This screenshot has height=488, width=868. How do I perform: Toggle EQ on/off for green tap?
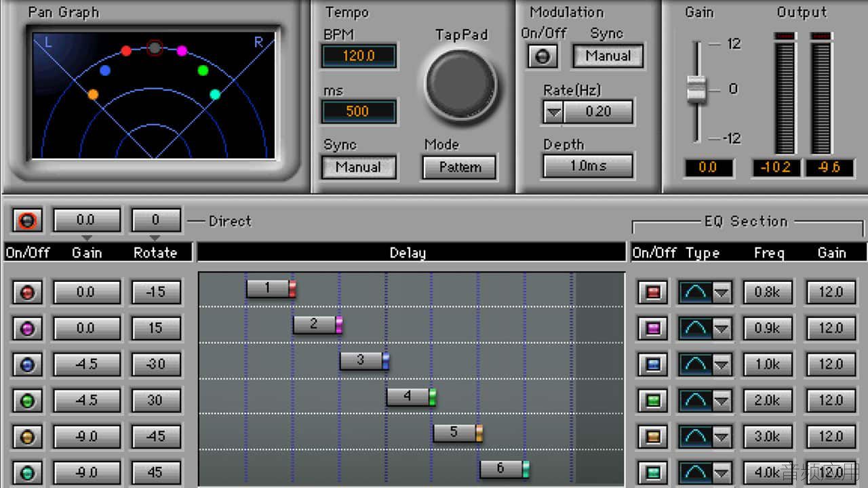654,401
